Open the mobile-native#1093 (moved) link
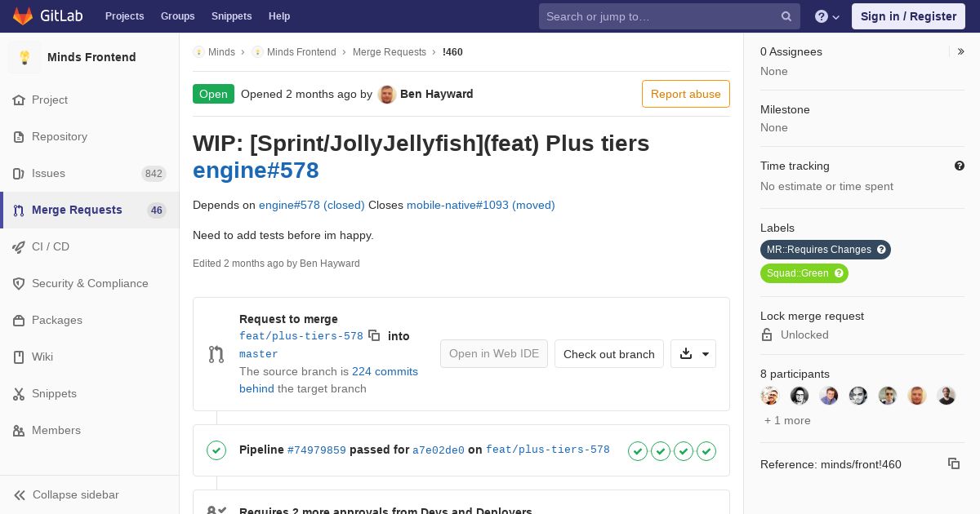The width and height of the screenshot is (980, 514). pos(481,205)
